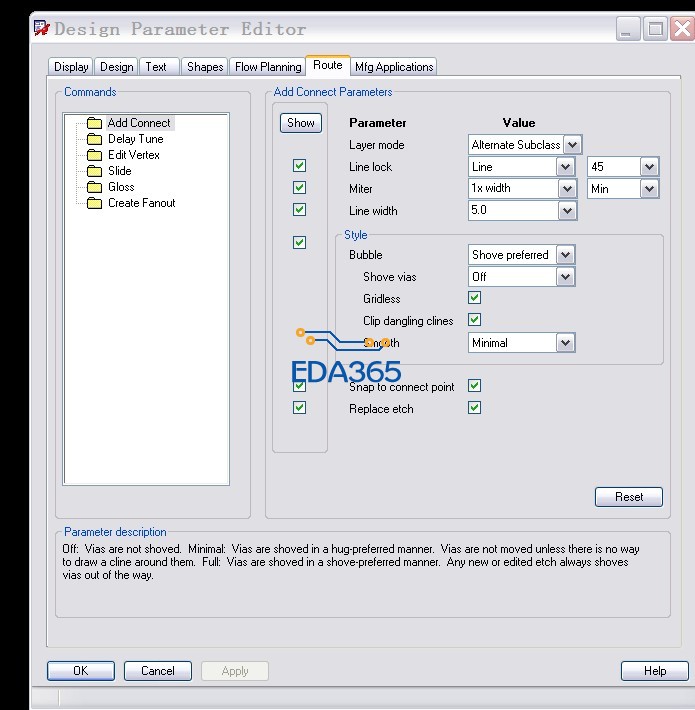Viewport: 695px width, 710px height.
Task: Disable Snap to connect point value
Action: [x=475, y=386]
